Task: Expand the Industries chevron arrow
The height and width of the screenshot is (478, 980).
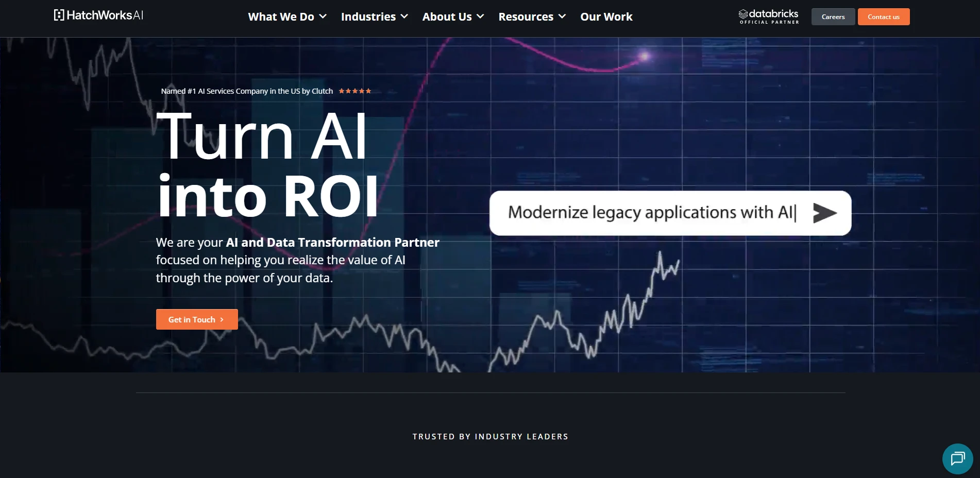Action: click(404, 16)
